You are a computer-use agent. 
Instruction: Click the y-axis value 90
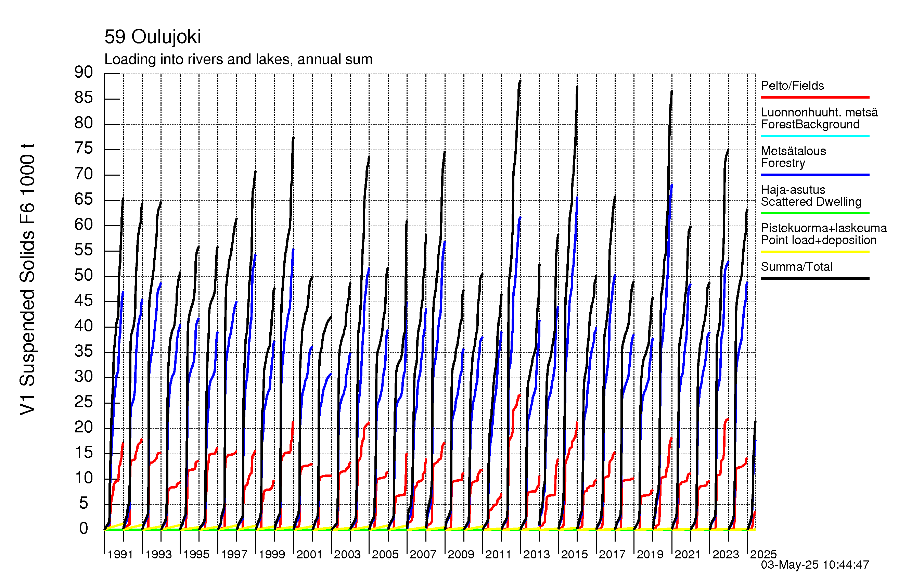point(84,72)
